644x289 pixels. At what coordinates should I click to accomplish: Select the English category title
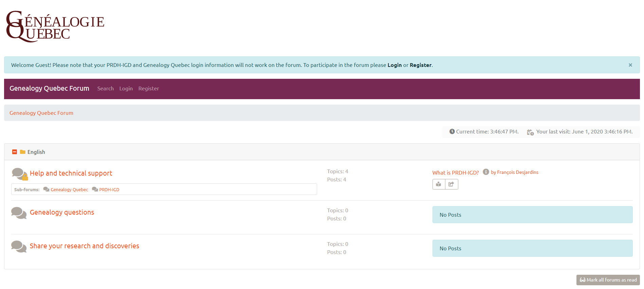tap(36, 152)
